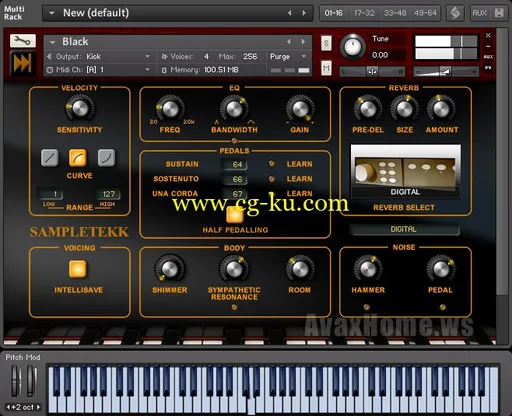The width and height of the screenshot is (512, 416).
Task: Move the pitch bend wheel
Action: click(x=16, y=381)
